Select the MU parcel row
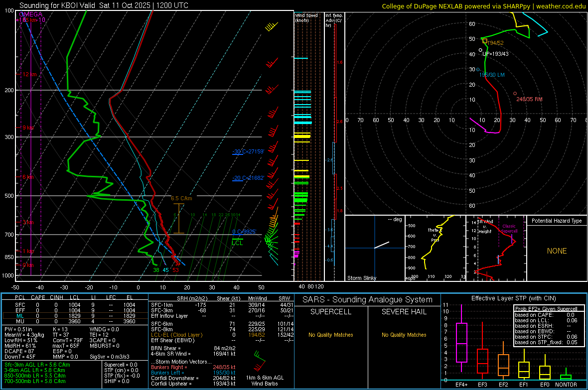Screen dimensions: 588x390 pyautogui.click(x=74, y=321)
